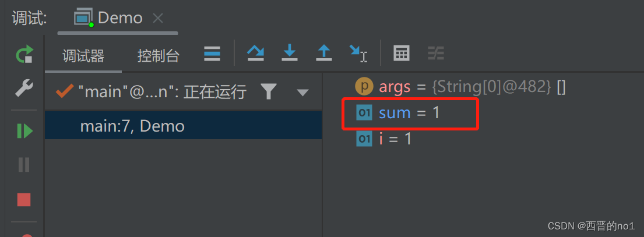Viewport: 644px width, 237px height.
Task: Click the args parameter icon
Action: (364, 87)
